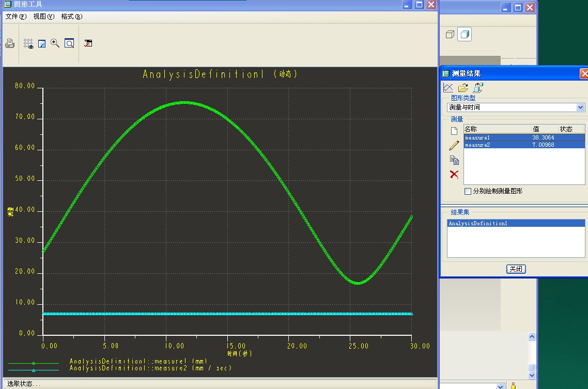Image resolution: width=588 pixels, height=389 pixels.
Task: Click the 7.00968 value of measure2
Action: [x=543, y=145]
